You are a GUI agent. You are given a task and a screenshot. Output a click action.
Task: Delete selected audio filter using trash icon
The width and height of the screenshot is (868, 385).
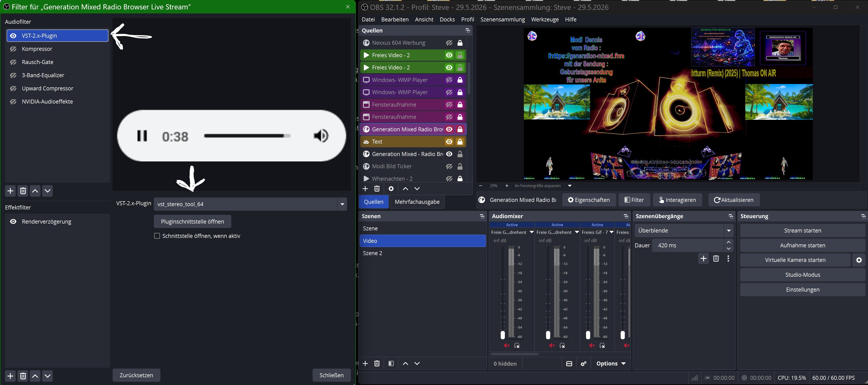point(23,191)
